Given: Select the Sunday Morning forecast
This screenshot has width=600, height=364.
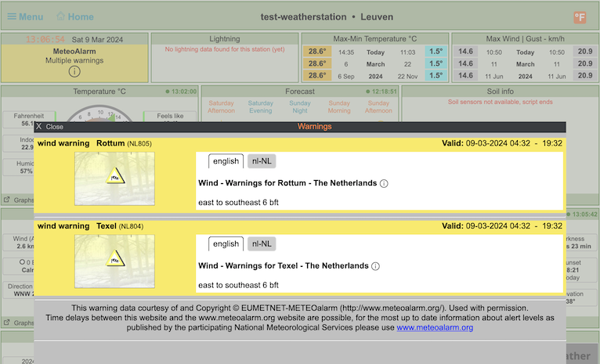Looking at the screenshot, I should point(339,106).
